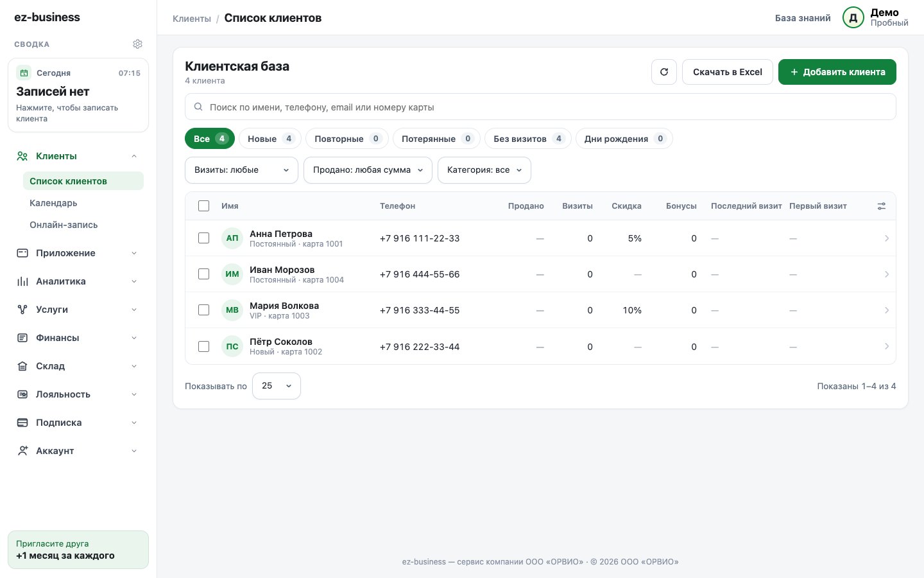Open the Визиты: любые dropdown
This screenshot has height=578, width=924.
[x=241, y=170]
